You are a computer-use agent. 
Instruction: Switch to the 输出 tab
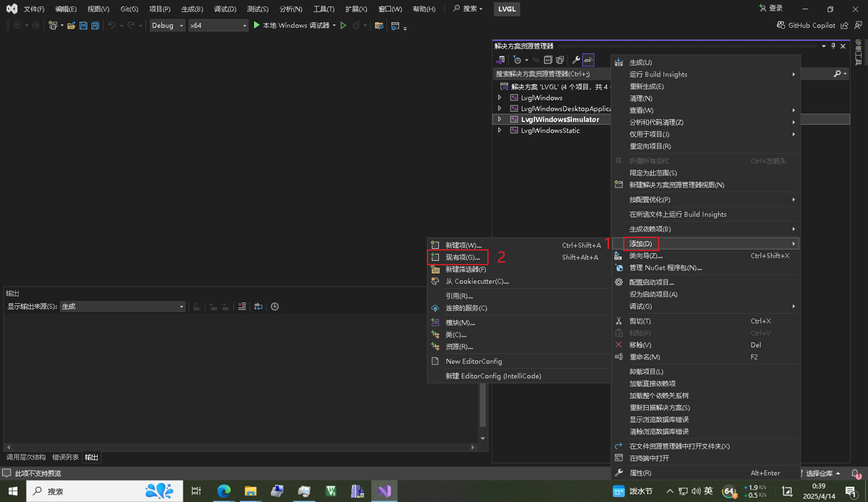[91, 457]
